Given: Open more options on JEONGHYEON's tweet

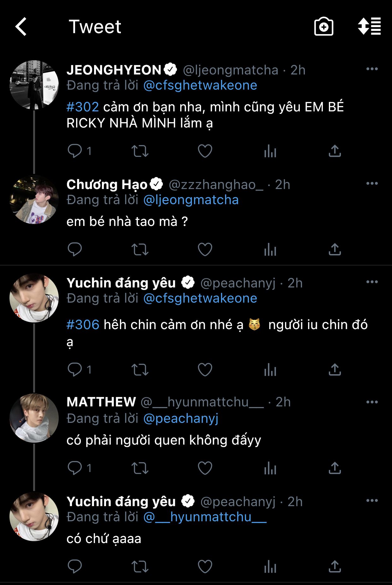Looking at the screenshot, I should click(372, 69).
